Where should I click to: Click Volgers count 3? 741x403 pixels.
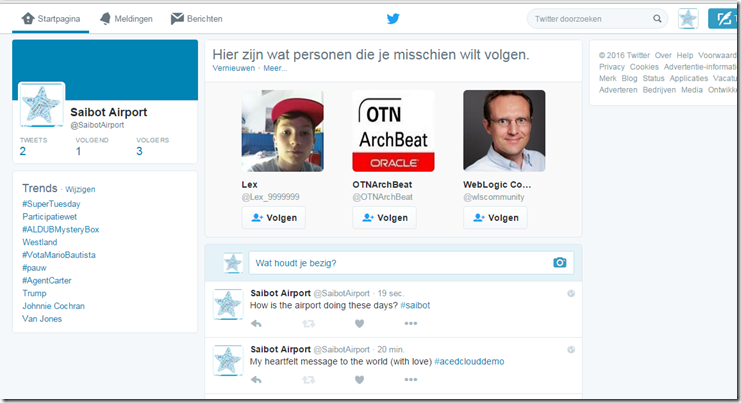point(139,151)
